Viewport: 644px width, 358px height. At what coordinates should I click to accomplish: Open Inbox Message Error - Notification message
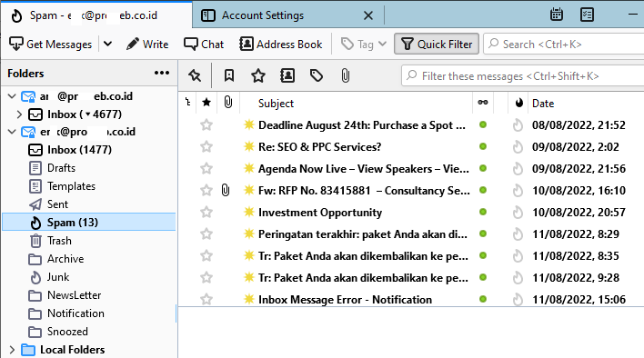tap(345, 299)
